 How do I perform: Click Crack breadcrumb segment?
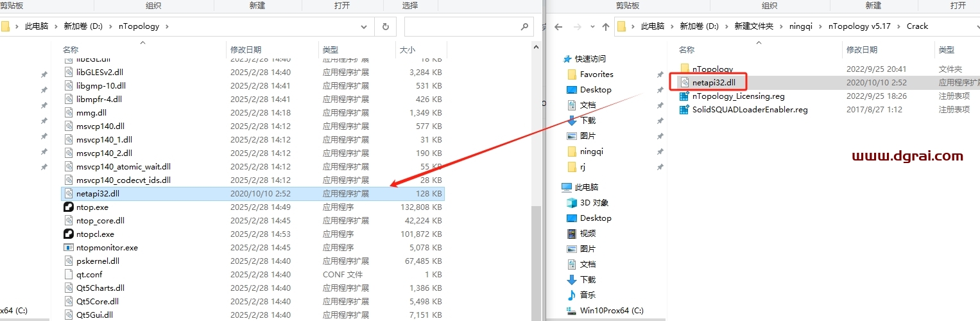pyautogui.click(x=917, y=27)
